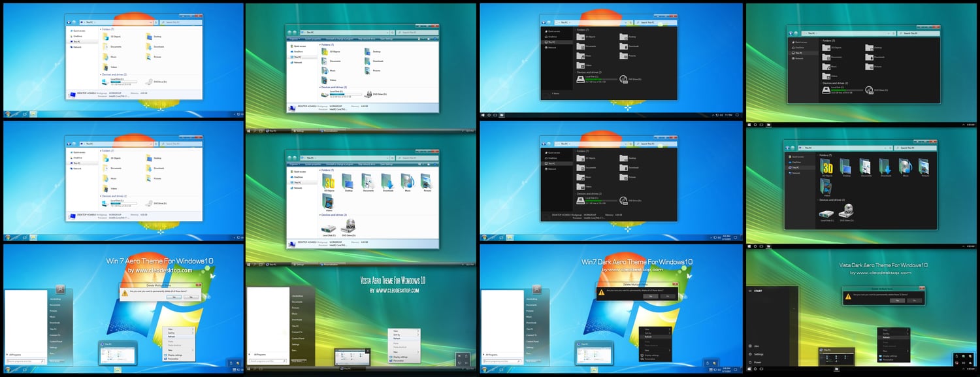
Task: Click search programs box in Win7 Dark Aero Start menu
Action: pos(502,360)
